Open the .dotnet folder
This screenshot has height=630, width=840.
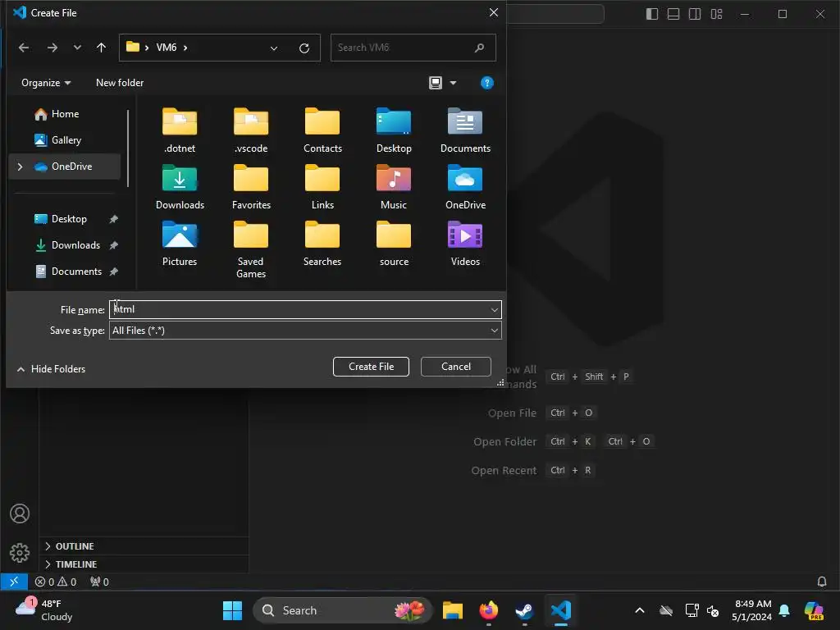180,130
